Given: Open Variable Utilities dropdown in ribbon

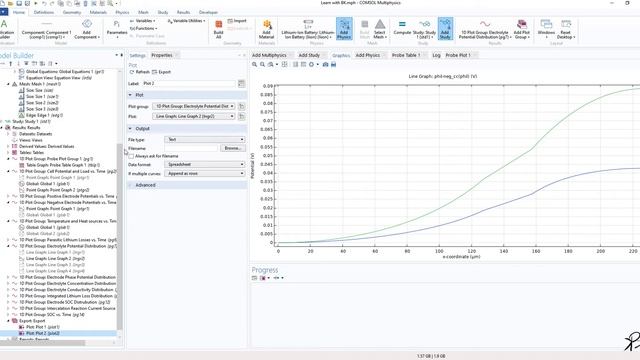Looking at the screenshot, I should 186,21.
